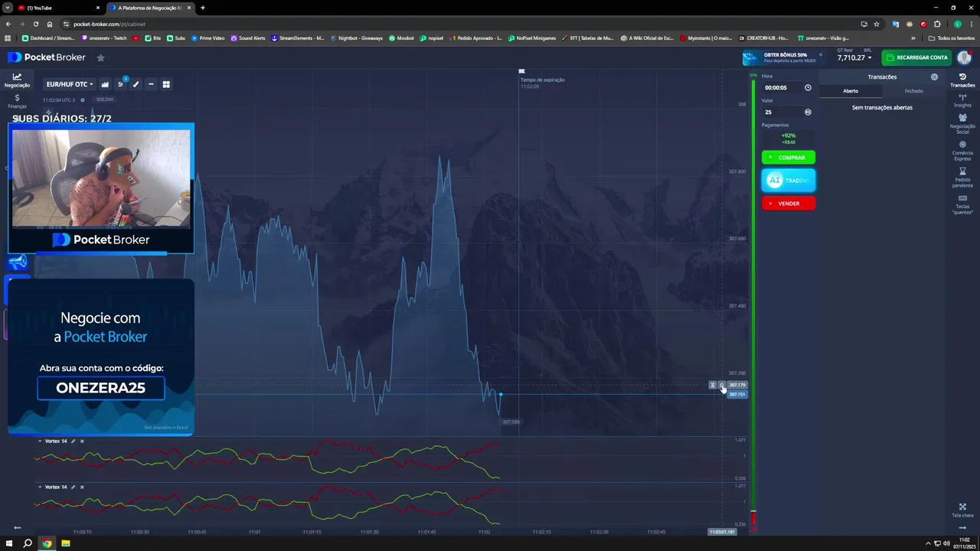
Task: Open a new browser tab
Action: click(x=203, y=8)
